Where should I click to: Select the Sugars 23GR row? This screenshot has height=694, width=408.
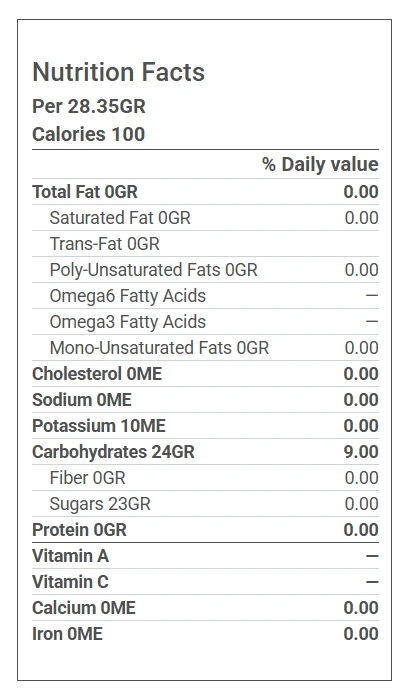205,504
